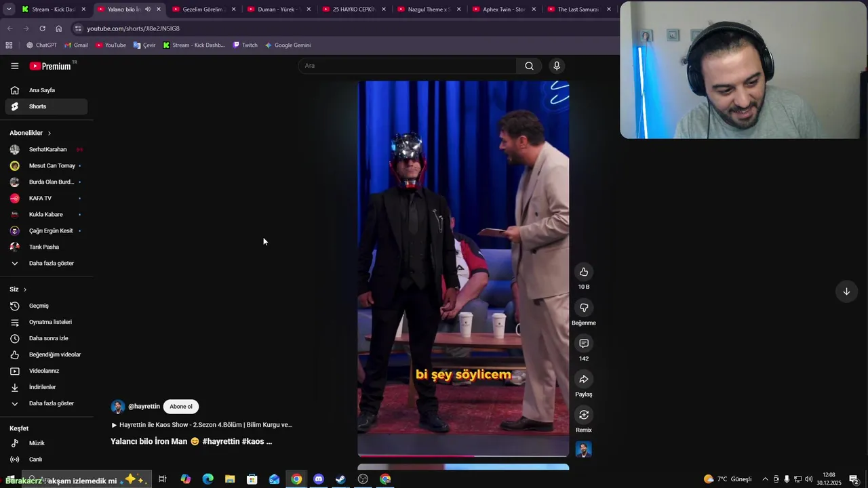Open Google Gemini bookmark
Viewport: 868px width, 488px height.
coord(288,45)
